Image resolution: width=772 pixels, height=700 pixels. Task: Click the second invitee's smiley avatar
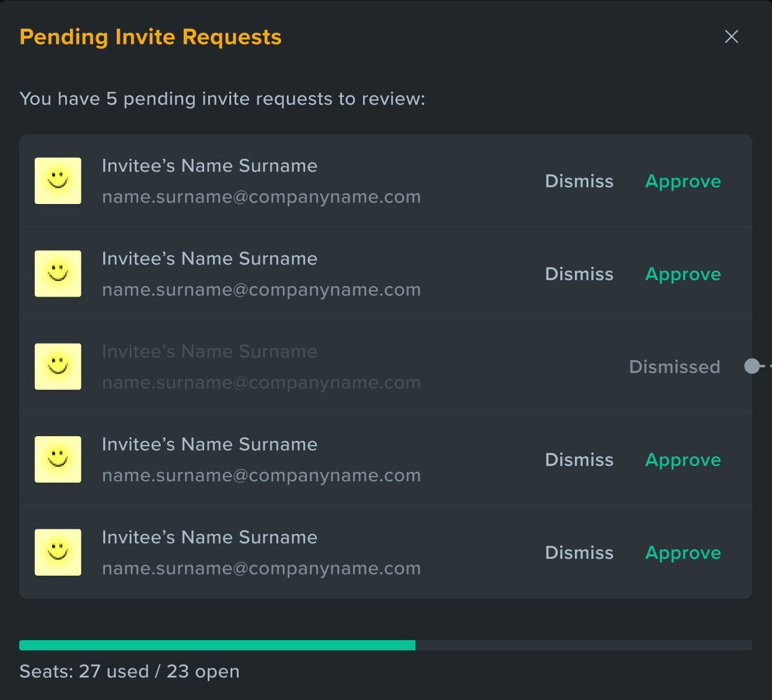click(58, 274)
